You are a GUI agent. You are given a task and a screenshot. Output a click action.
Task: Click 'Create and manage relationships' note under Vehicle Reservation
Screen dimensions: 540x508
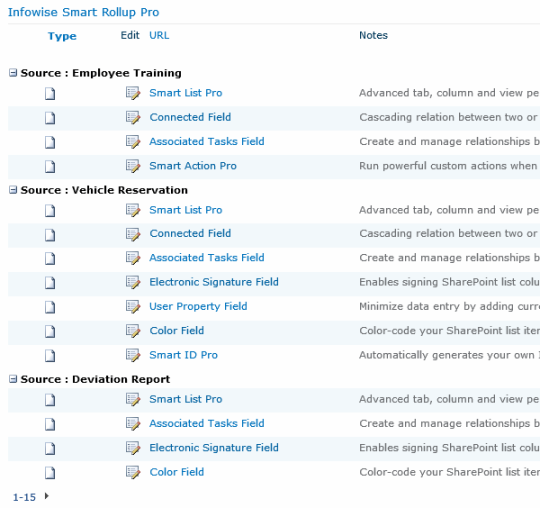click(x=449, y=258)
